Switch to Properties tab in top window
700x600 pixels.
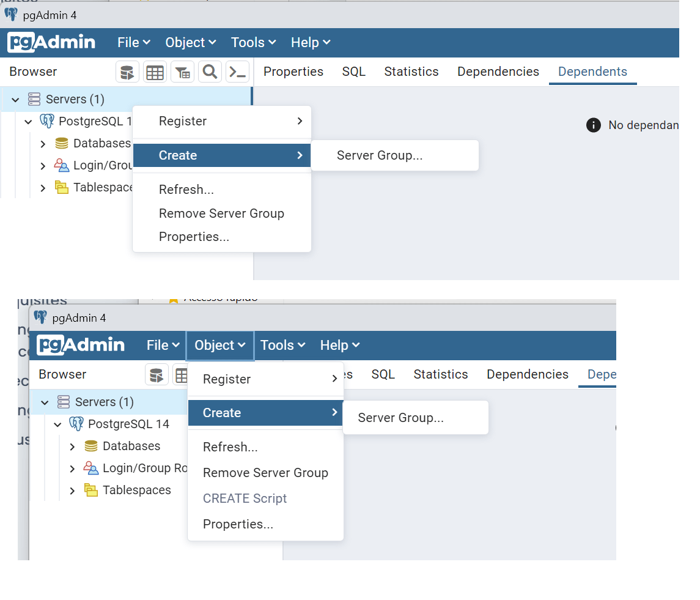tap(293, 72)
